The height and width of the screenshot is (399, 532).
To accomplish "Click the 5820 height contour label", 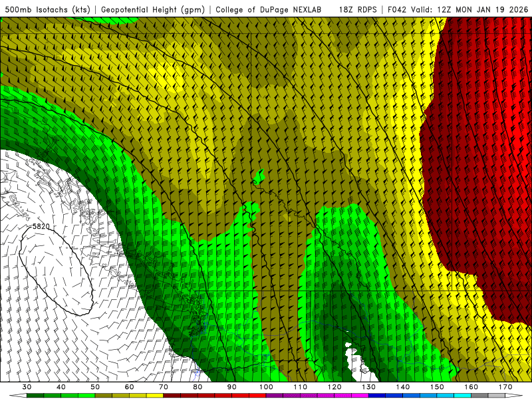I will coord(41,226).
